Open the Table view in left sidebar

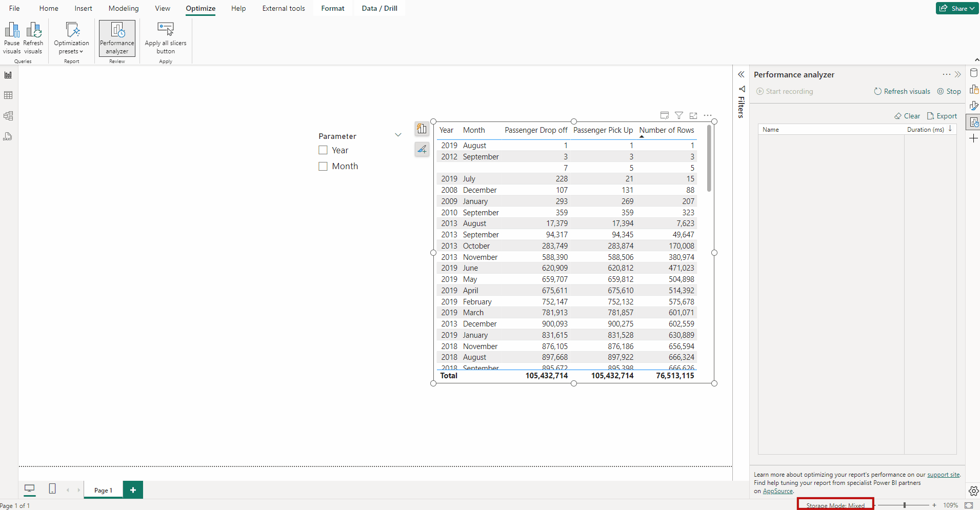click(x=8, y=95)
